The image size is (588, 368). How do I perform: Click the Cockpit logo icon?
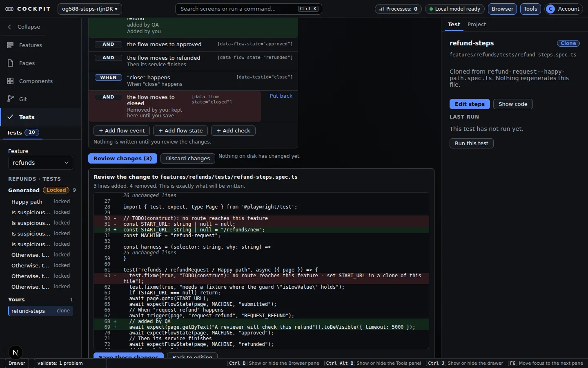(9, 9)
